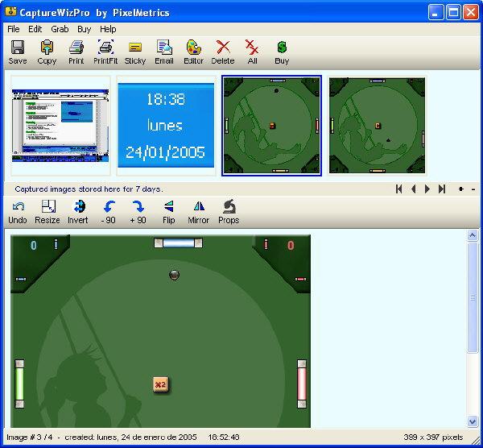Choose the PrintFit icon

tap(105, 52)
